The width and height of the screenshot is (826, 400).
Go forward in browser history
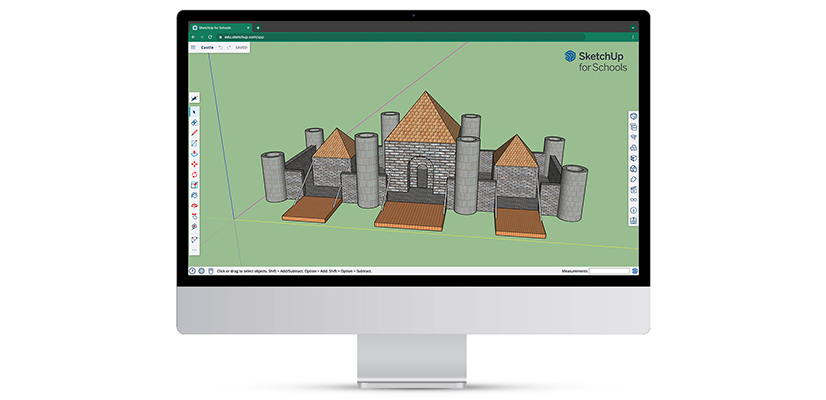[202, 37]
